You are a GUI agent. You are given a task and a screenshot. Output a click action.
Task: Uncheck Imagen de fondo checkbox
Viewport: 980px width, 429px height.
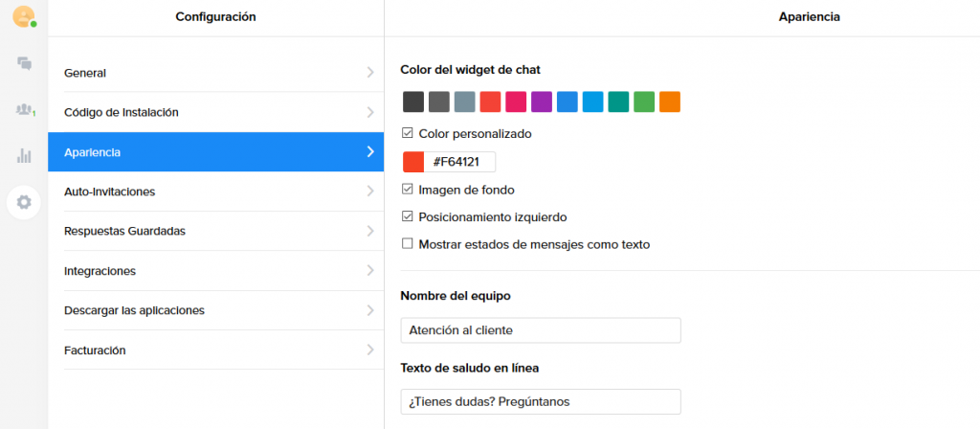tap(408, 189)
